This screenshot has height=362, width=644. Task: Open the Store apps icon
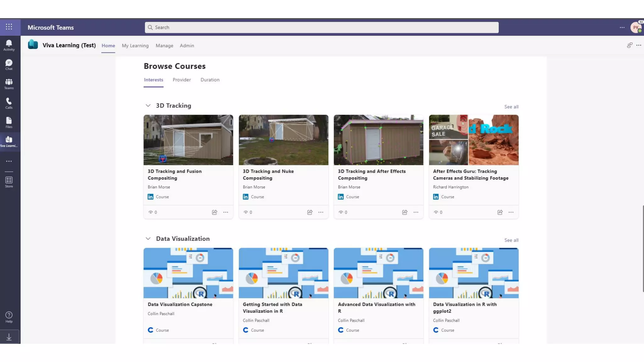[9, 182]
